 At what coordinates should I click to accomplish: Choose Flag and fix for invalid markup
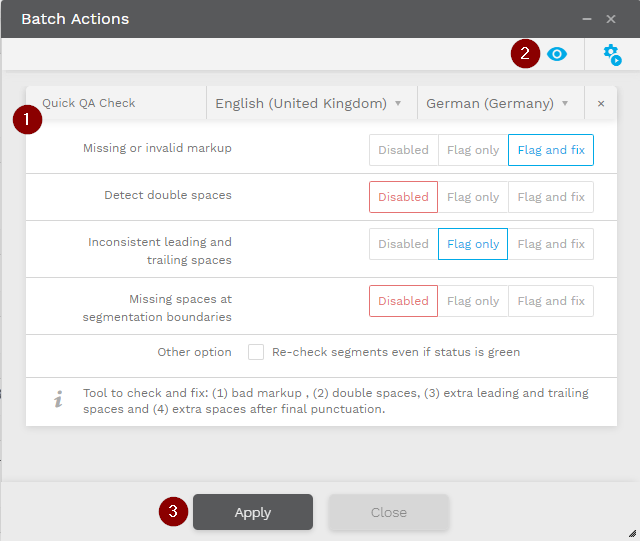(551, 150)
